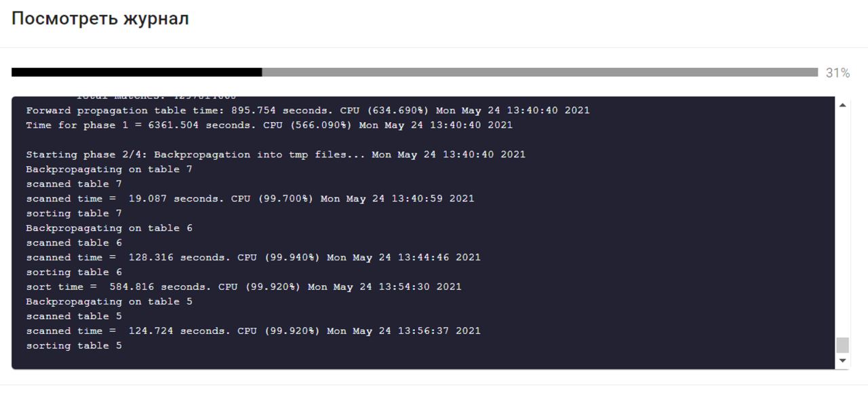868x403 pixels.
Task: Select the 'Backpropagating on table 6' line
Action: (x=109, y=228)
